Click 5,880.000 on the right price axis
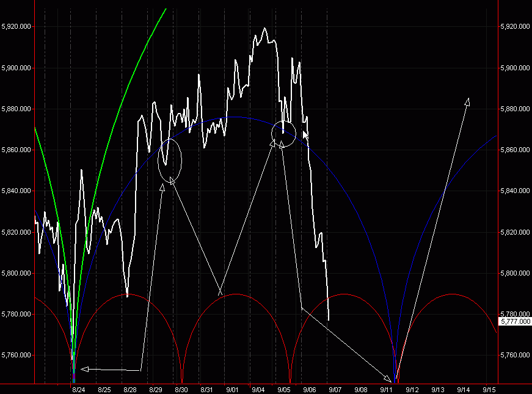 click(x=515, y=109)
